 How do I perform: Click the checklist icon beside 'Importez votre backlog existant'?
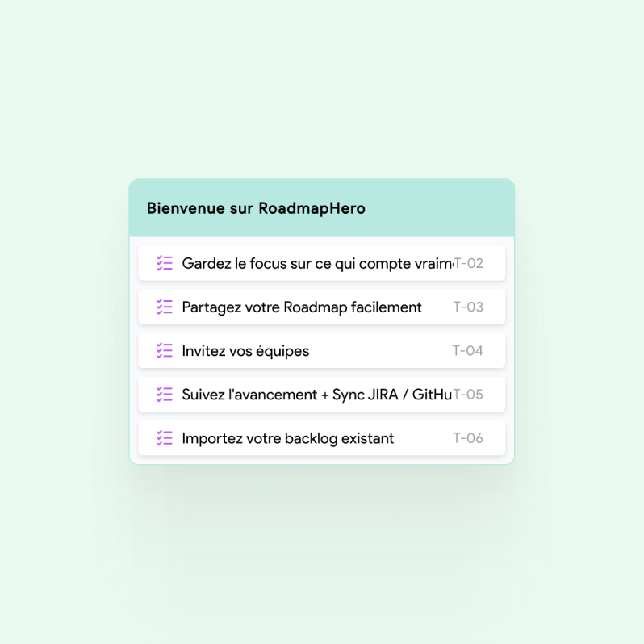click(x=165, y=438)
